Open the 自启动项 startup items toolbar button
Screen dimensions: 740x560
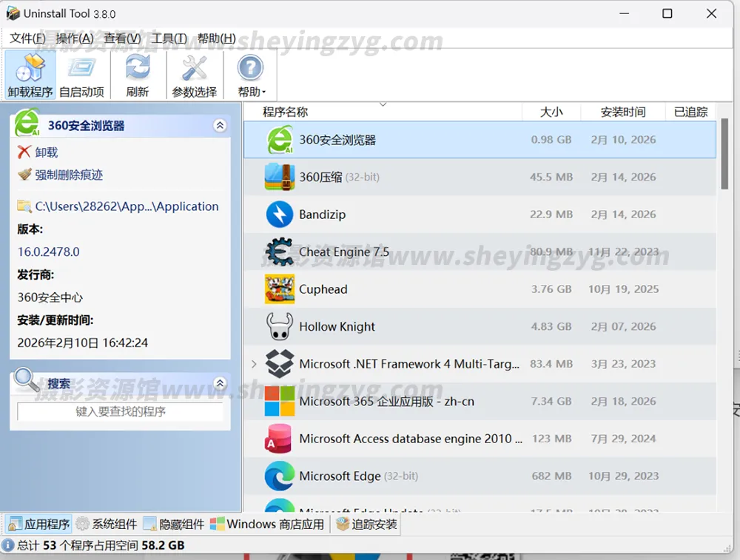click(81, 75)
